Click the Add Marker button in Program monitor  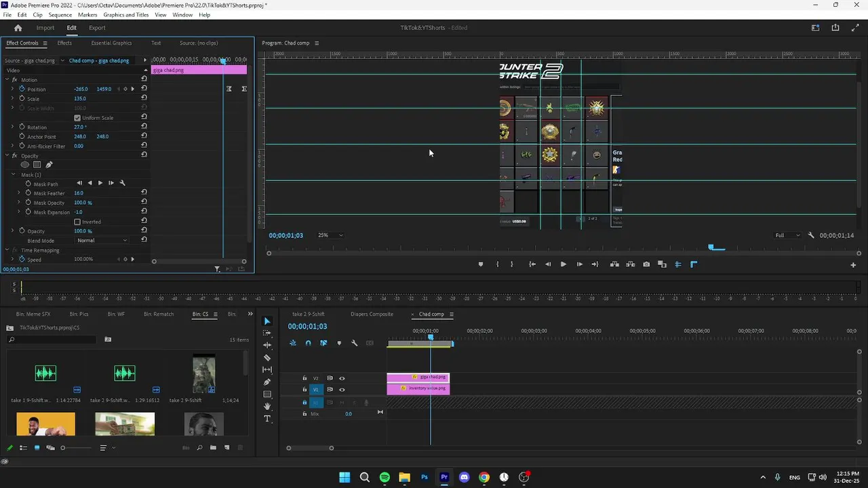[481, 264]
